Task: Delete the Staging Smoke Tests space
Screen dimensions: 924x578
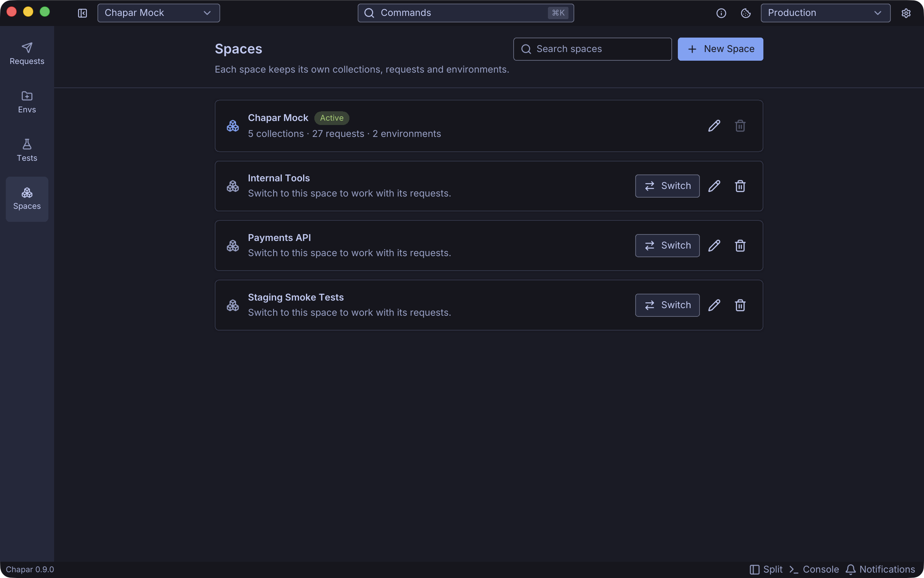Action: (740, 306)
